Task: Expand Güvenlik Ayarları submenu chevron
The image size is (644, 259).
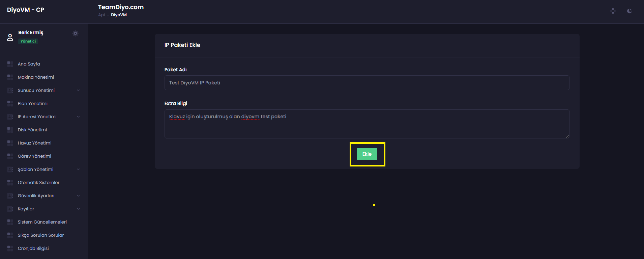Action: click(x=78, y=196)
